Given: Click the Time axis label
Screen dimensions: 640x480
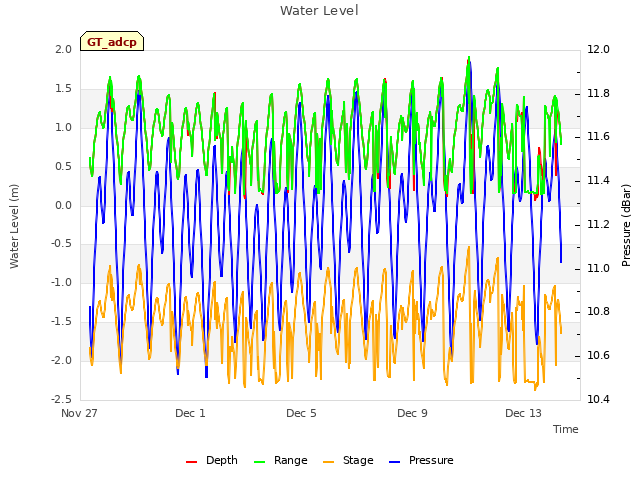Looking at the screenshot, I should (566, 429).
